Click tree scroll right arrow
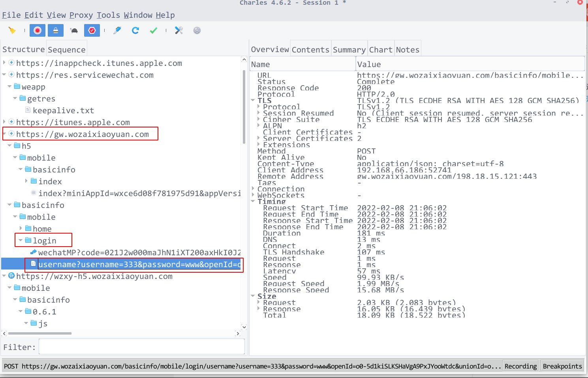The height and width of the screenshot is (378, 588). coord(238,333)
